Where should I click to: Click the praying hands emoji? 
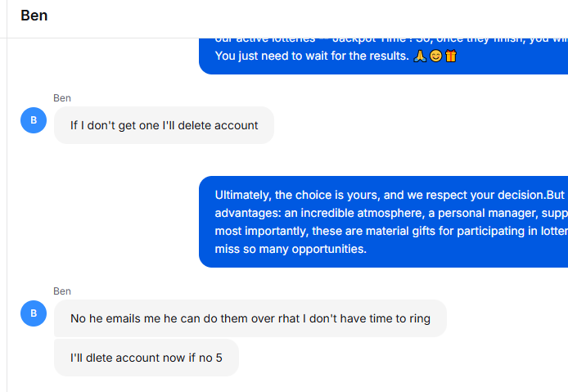(x=420, y=56)
